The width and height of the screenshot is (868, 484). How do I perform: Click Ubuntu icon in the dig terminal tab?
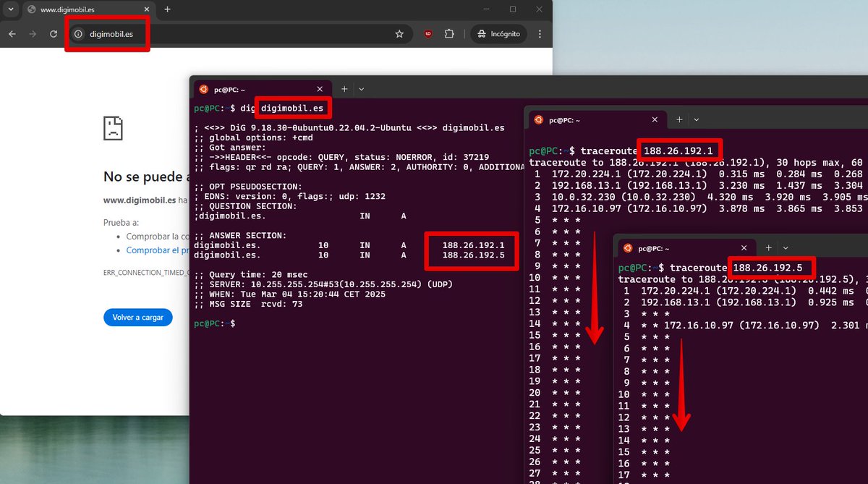pos(204,89)
